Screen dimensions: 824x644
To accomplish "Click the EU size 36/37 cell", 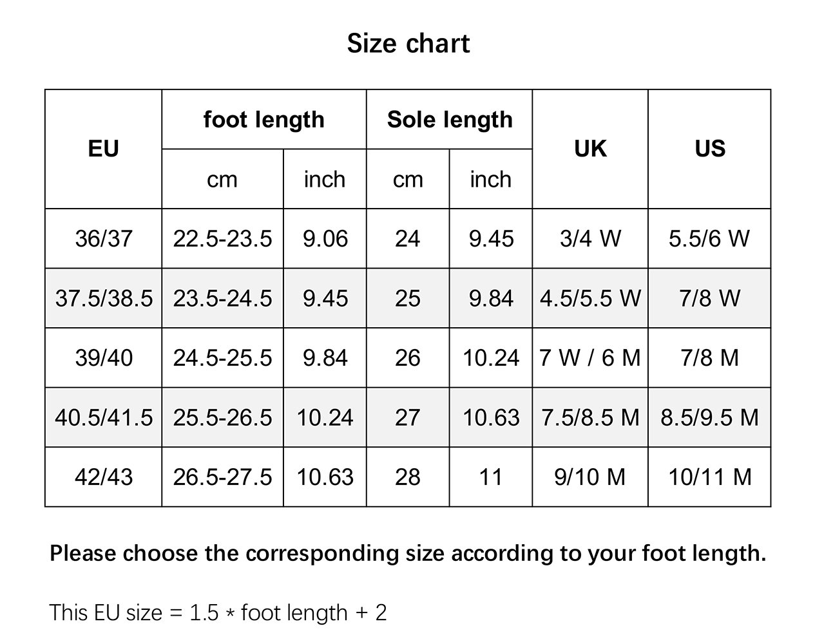I will tap(103, 239).
